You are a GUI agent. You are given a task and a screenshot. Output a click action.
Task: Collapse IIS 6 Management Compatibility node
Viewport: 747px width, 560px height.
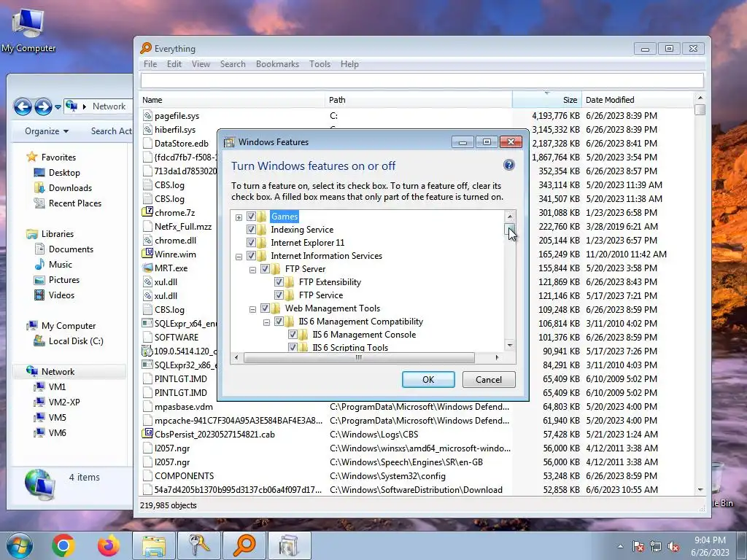click(266, 322)
